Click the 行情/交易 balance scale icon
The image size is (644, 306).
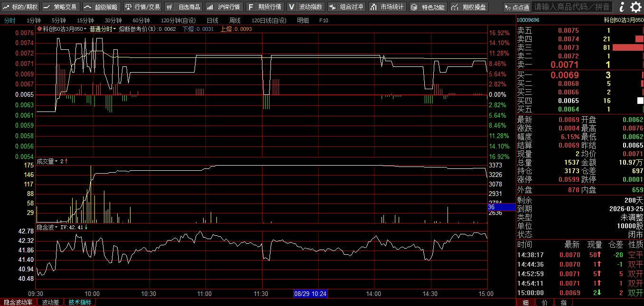point(129,7)
